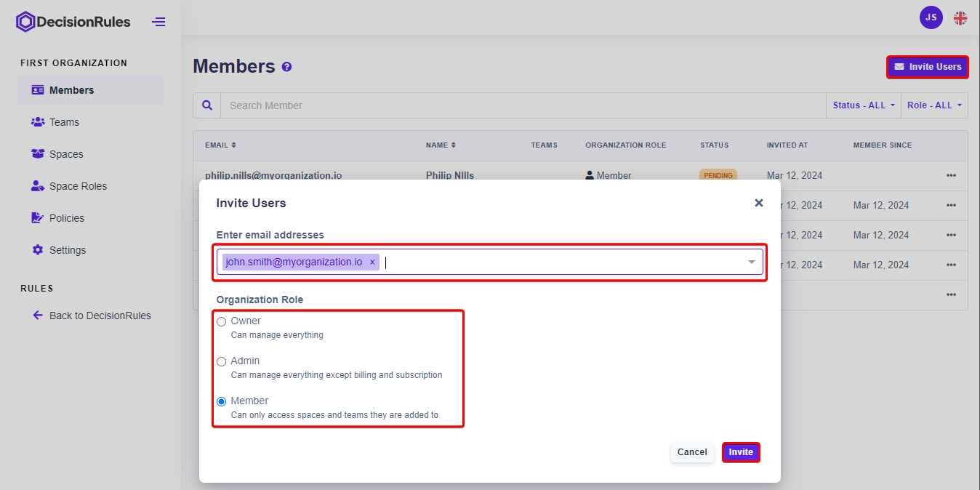Click the search magnifier icon
Viewport: 980px width, 490px height.
[207, 105]
